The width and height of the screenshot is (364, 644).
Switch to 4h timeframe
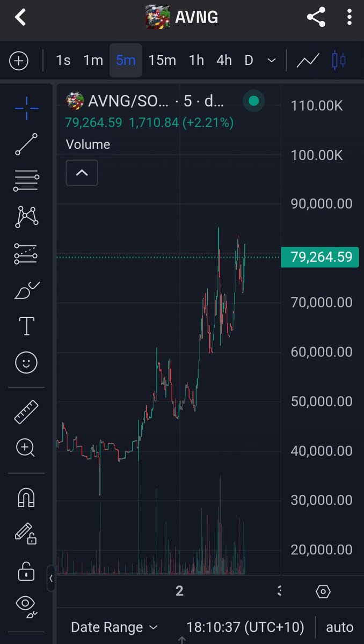[224, 60]
